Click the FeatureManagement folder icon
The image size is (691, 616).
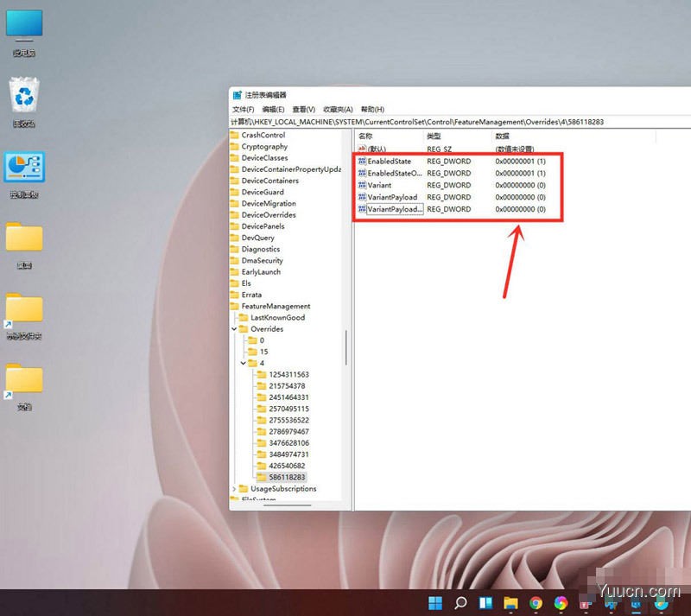click(x=234, y=306)
